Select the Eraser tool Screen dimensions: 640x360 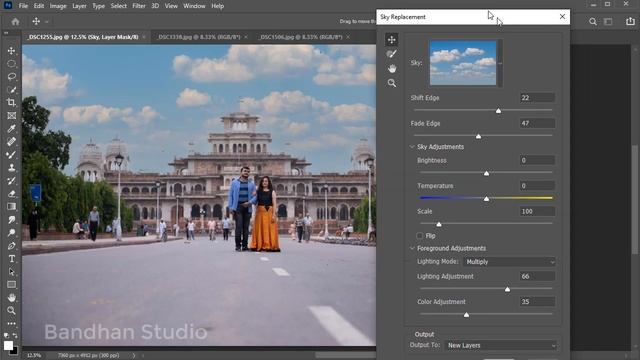point(11,193)
